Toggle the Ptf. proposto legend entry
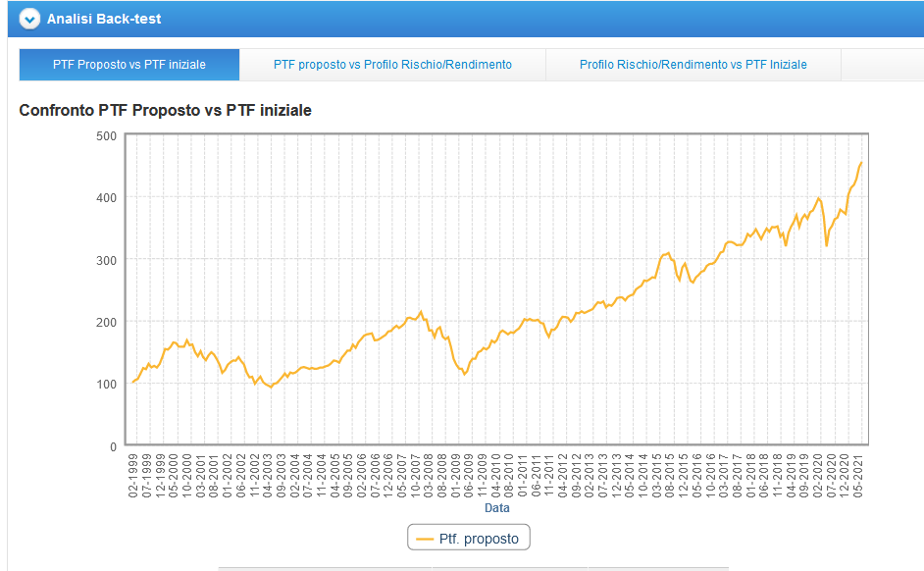The image size is (924, 571). [x=469, y=538]
